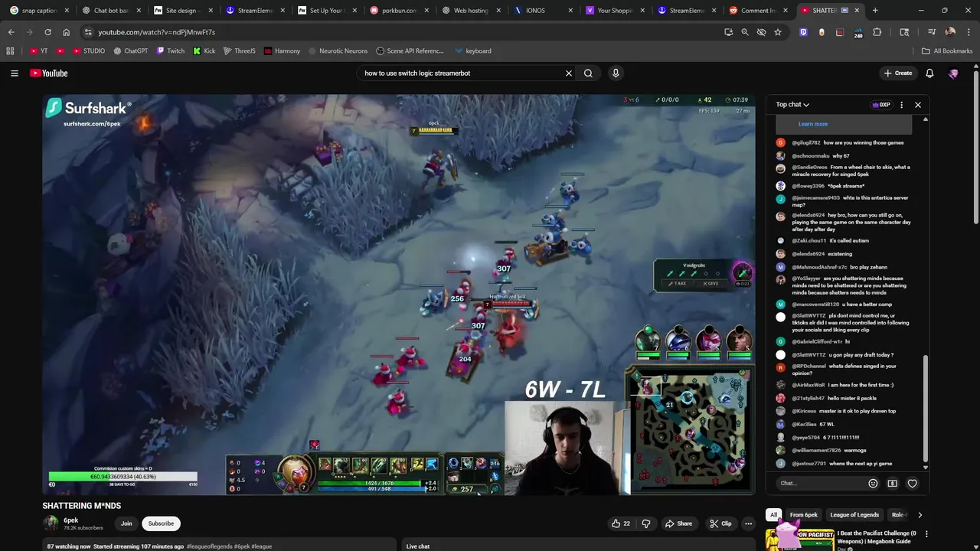Go to the YouTube home logo

(49, 73)
